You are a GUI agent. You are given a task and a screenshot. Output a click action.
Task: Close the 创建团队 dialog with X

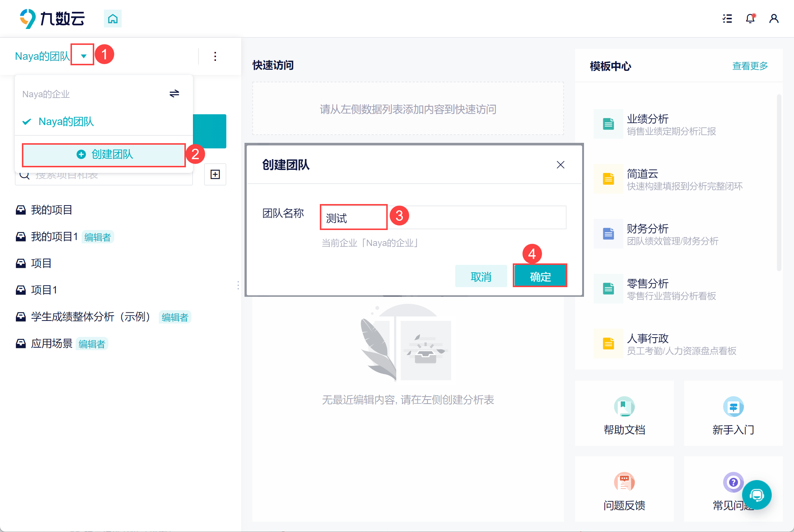[x=560, y=165]
